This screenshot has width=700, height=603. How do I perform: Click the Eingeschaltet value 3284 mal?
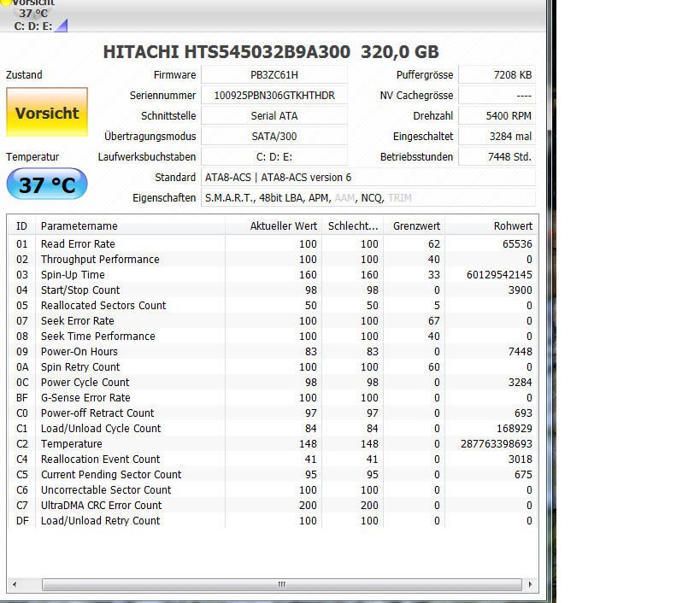pos(497,137)
